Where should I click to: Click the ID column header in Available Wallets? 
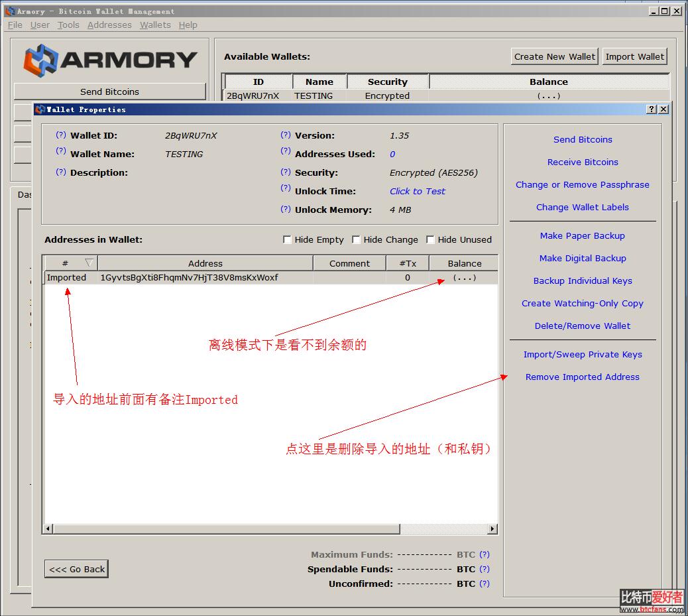(x=258, y=82)
